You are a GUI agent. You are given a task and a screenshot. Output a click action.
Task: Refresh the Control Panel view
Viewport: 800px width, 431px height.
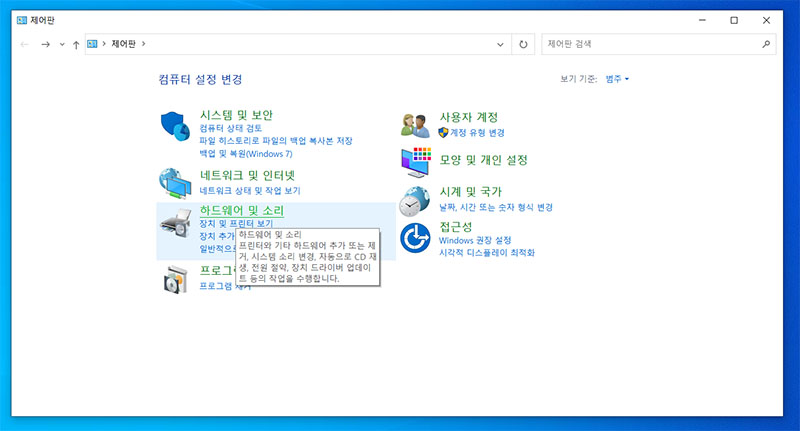click(523, 44)
